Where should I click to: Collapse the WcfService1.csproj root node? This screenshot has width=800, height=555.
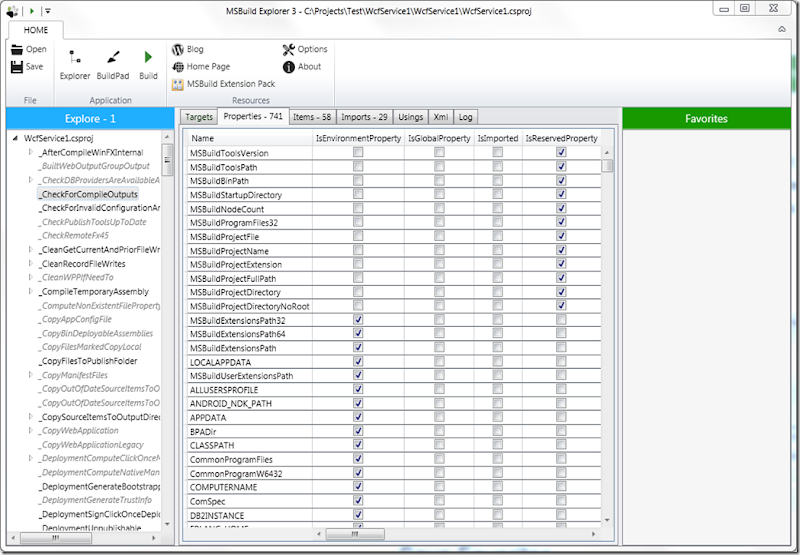[15, 138]
